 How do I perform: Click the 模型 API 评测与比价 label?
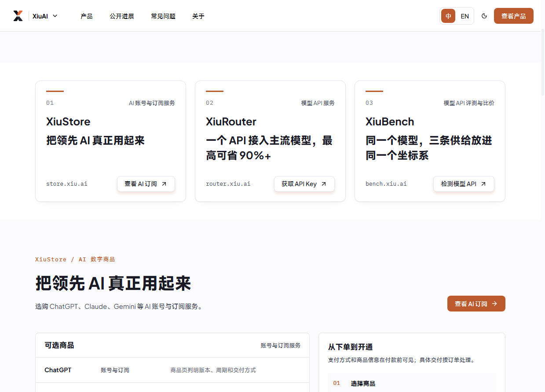469,103
